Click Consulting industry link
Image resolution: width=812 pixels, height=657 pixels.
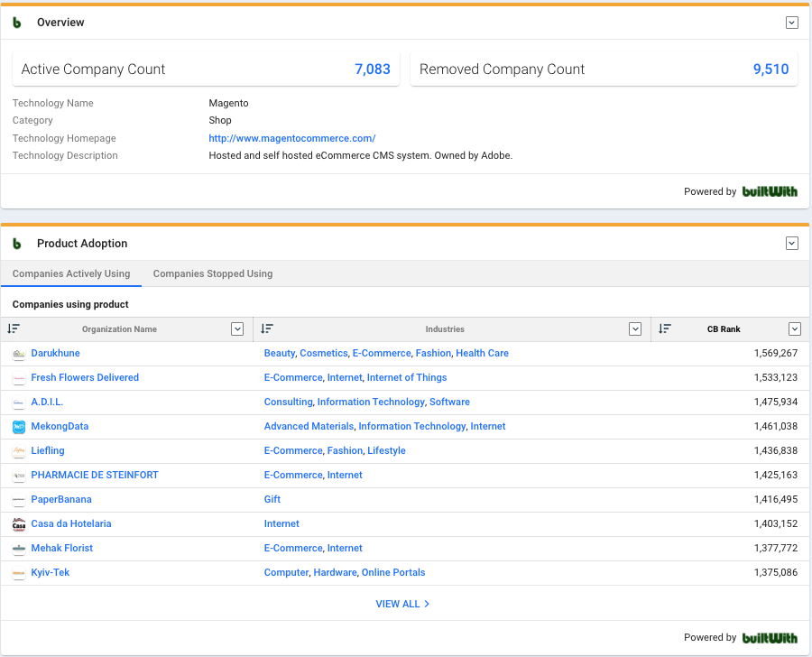coord(289,403)
